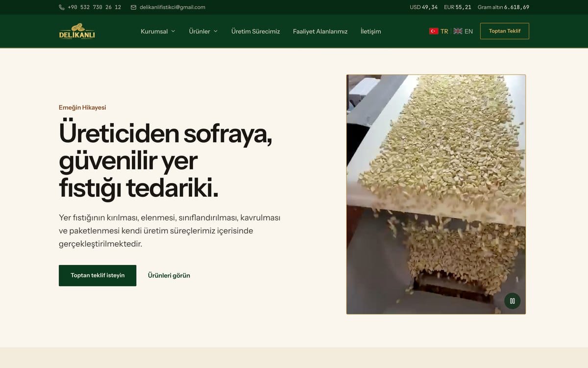Click the peanut conveyor video
Image resolution: width=588 pixels, height=368 pixels.
tap(436, 194)
